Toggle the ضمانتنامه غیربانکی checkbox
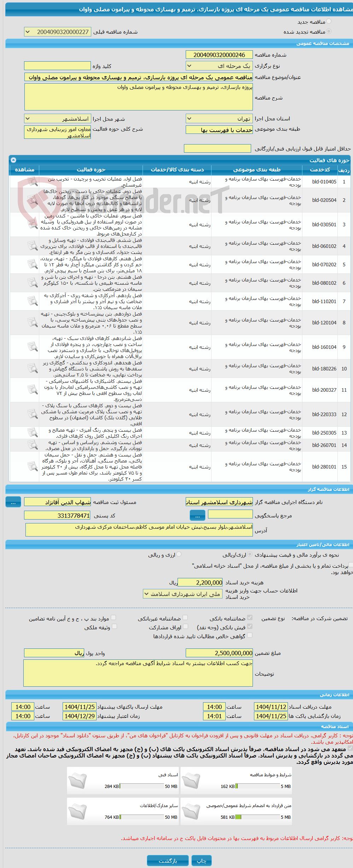353x868 pixels. 185,618
